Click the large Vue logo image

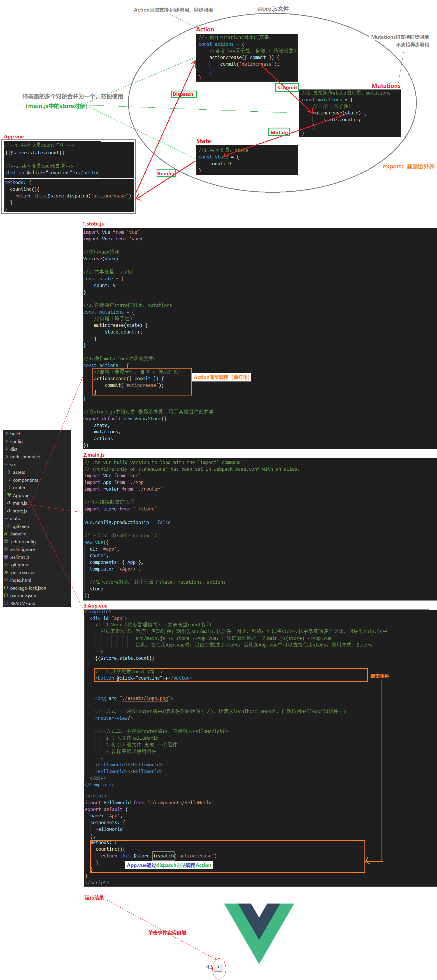point(259,931)
